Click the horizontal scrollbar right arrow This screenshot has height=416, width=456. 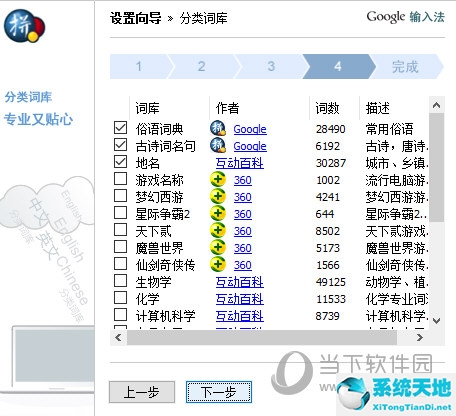(420, 338)
